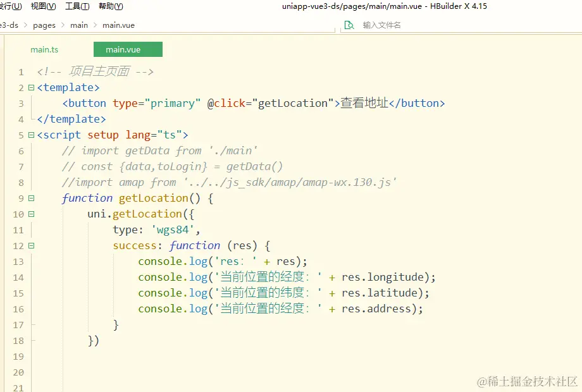The image size is (582, 392).
Task: Click the 'res: ' string on line 13
Action: point(236,262)
